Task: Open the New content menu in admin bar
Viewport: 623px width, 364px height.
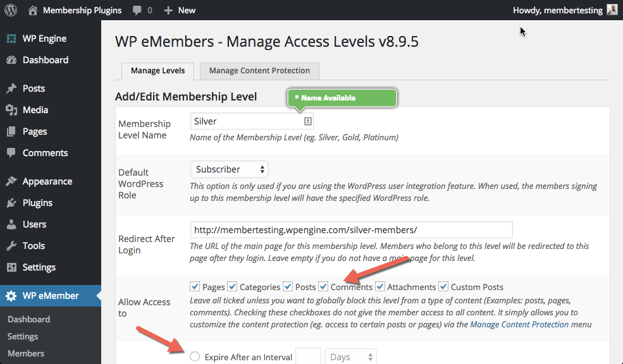Action: coord(180,10)
